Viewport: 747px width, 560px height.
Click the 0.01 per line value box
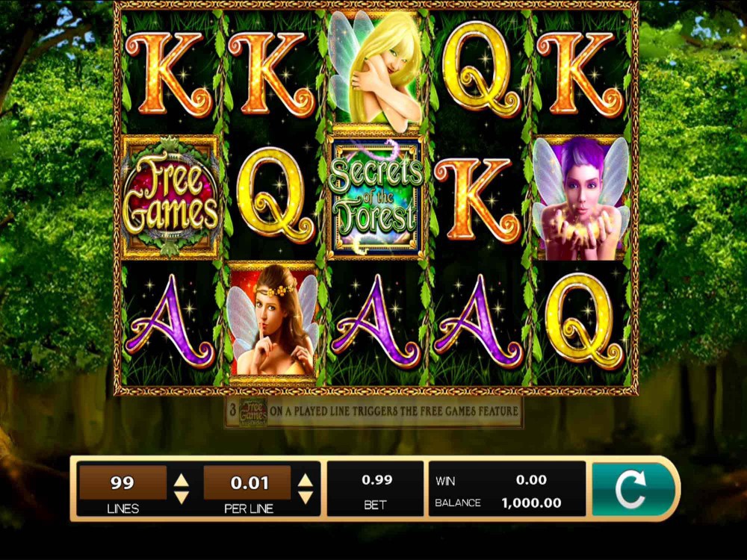pos(247,483)
